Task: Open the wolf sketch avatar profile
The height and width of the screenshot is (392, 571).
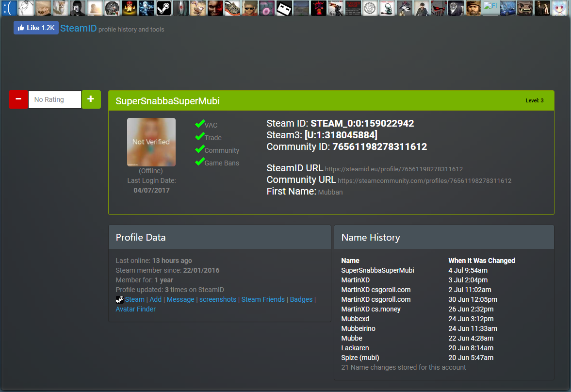Action: 26,8
